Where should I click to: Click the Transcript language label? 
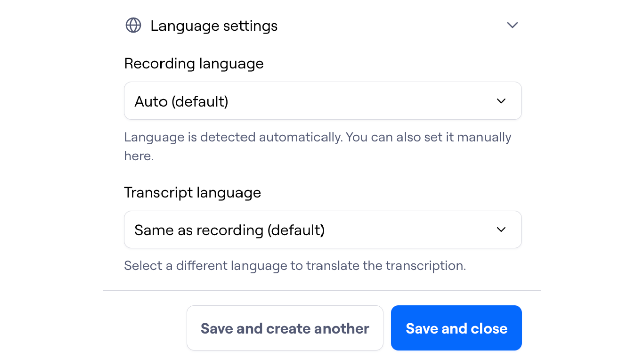pos(192,193)
